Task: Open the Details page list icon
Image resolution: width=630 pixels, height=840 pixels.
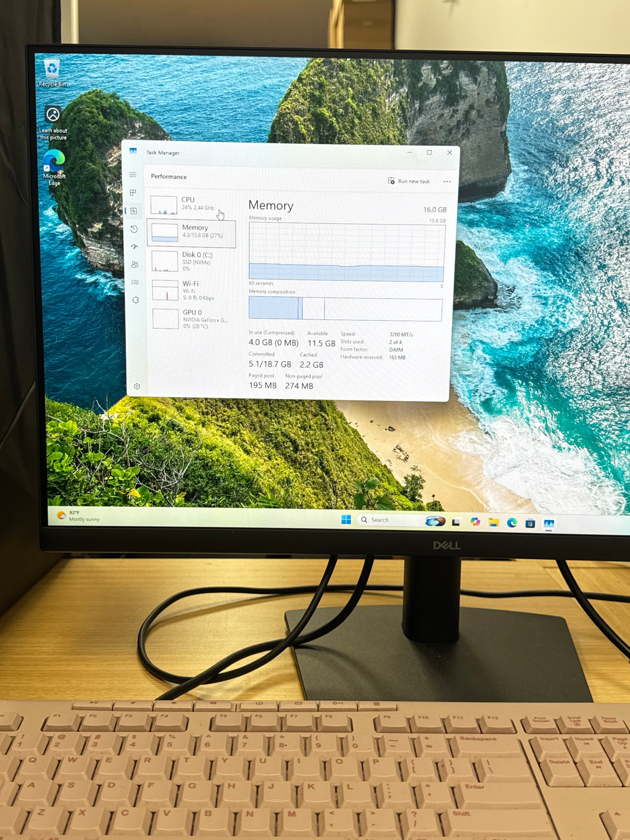Action: click(x=135, y=282)
